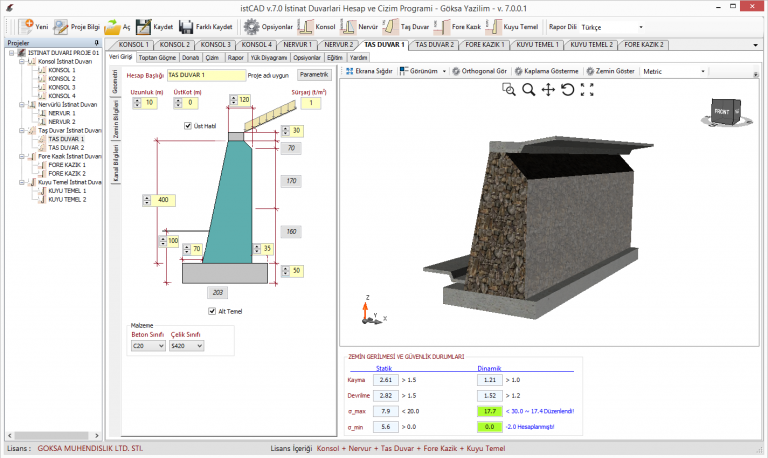Open Donatı sub-tab
This screenshot has height=458, width=768.
click(191, 58)
